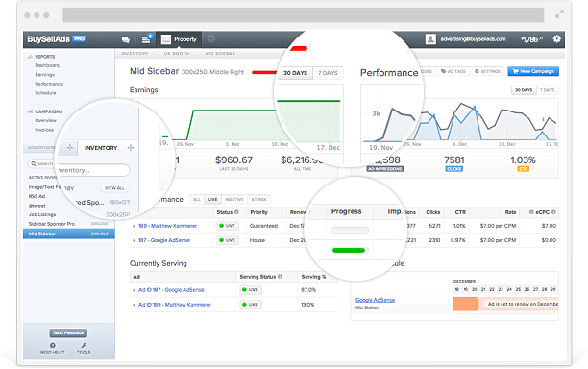Open Performance in the Reports sidebar
Viewport: 588px width, 369px height.
coord(49,84)
